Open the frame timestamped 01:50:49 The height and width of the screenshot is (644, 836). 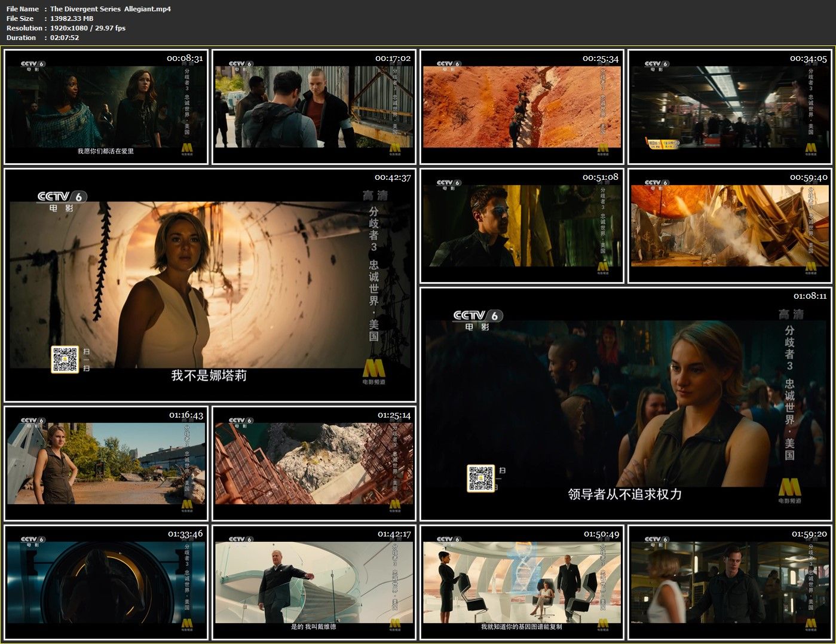click(x=522, y=582)
